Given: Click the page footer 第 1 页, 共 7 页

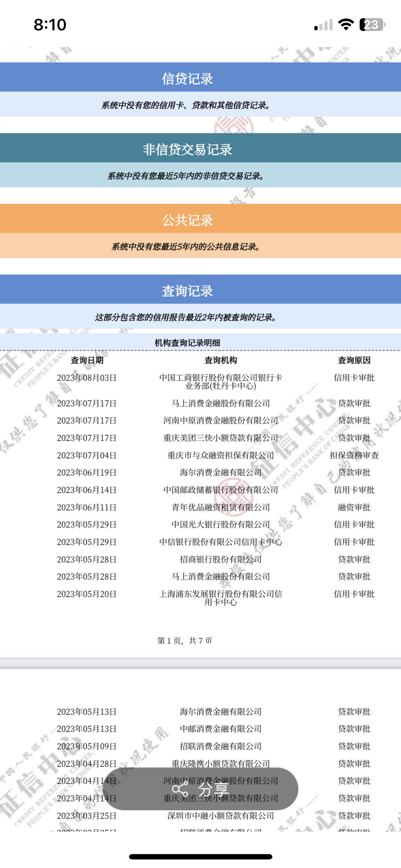Looking at the screenshot, I should (185, 641).
